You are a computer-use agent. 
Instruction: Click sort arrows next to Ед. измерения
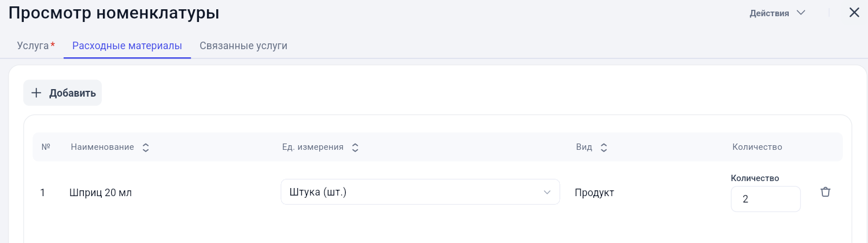(355, 148)
